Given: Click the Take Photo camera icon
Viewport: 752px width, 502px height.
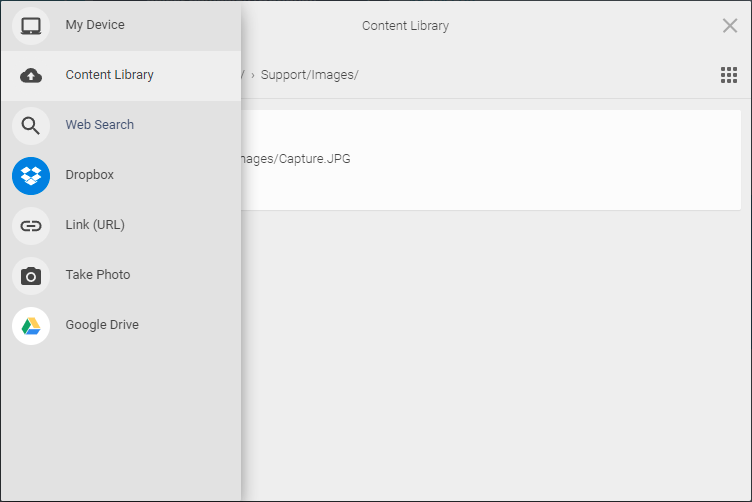Looking at the screenshot, I should tap(31, 276).
